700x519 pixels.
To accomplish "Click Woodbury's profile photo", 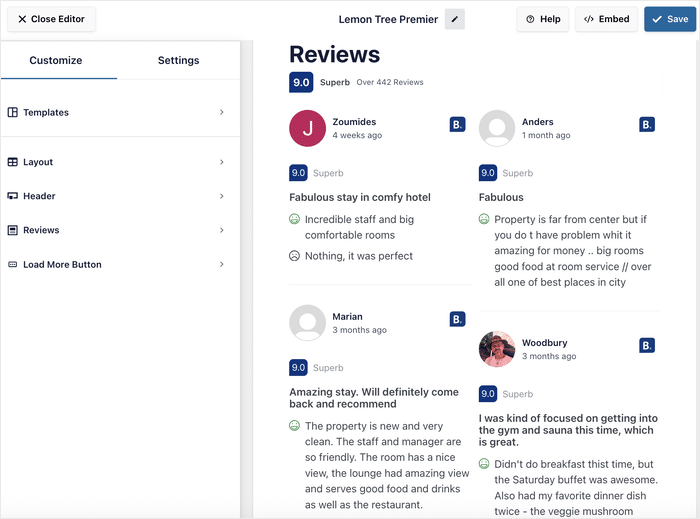I will click(497, 349).
